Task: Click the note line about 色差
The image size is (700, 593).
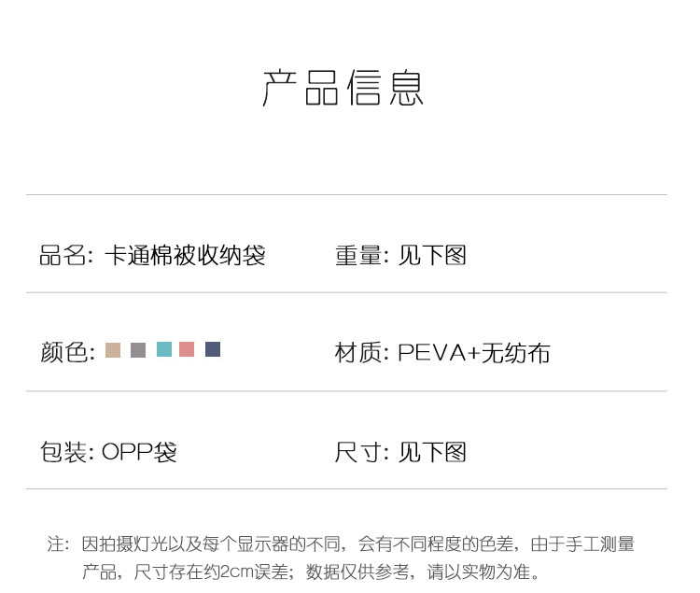Action: pos(357,544)
